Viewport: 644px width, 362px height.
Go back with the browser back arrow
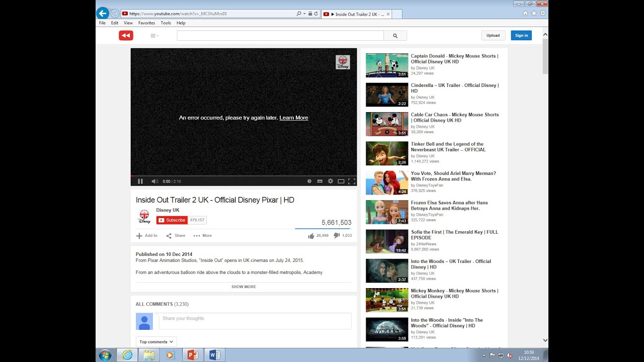pos(103,14)
